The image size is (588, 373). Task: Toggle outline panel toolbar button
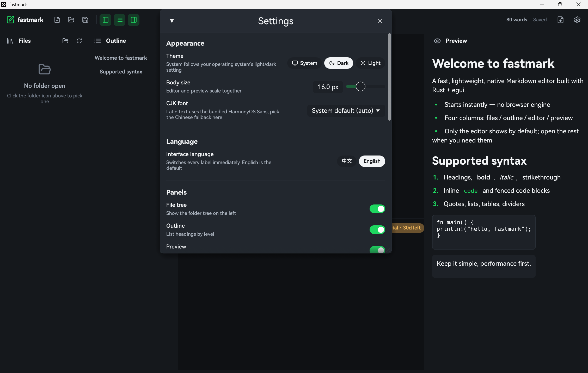pos(120,20)
